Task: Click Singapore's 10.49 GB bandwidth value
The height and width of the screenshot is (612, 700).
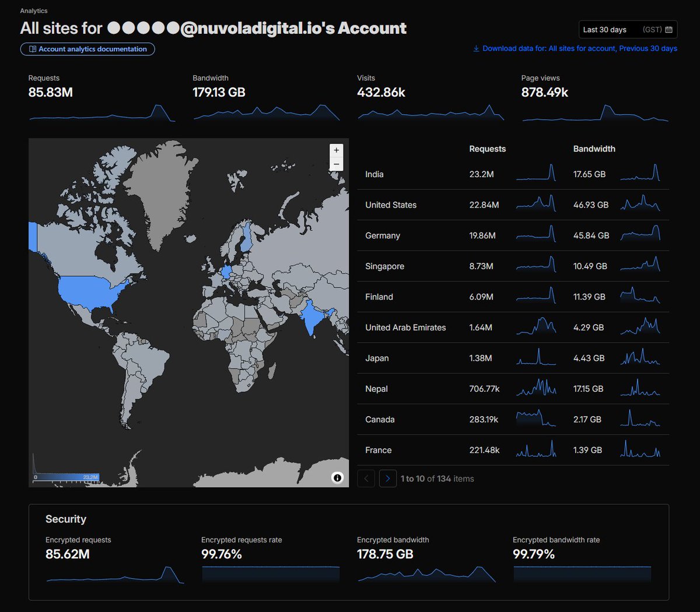Action: click(590, 266)
